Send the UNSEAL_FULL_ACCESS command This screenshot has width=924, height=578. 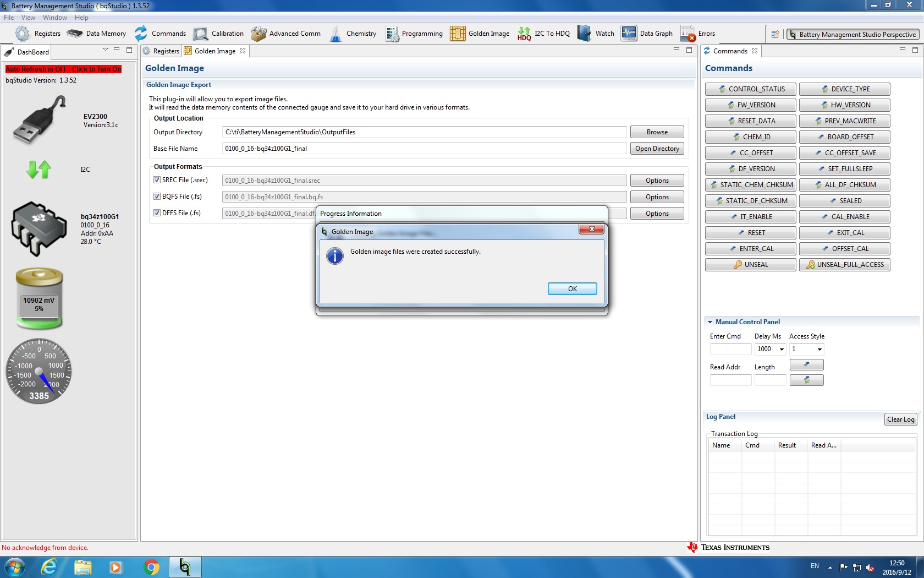click(x=845, y=265)
